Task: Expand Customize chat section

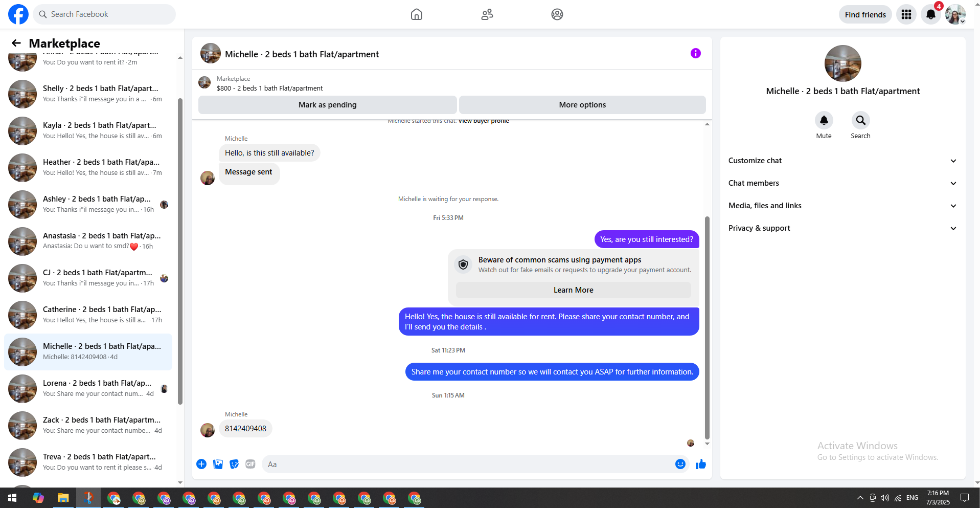Action: 842,161
